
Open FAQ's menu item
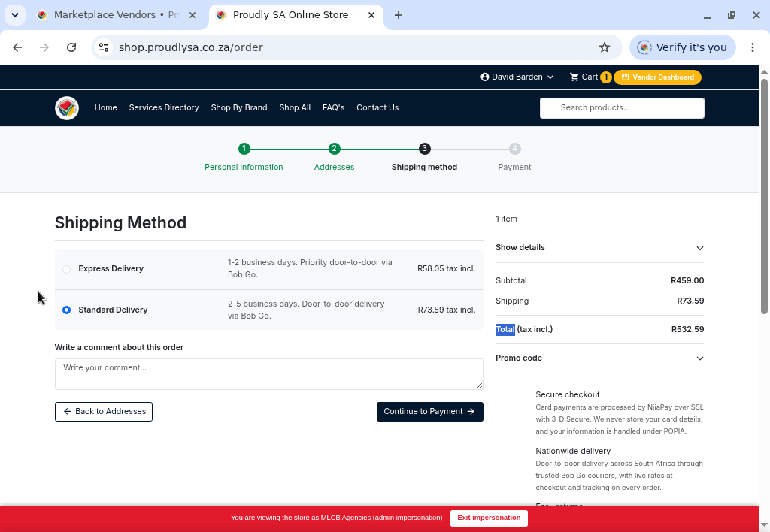(333, 107)
